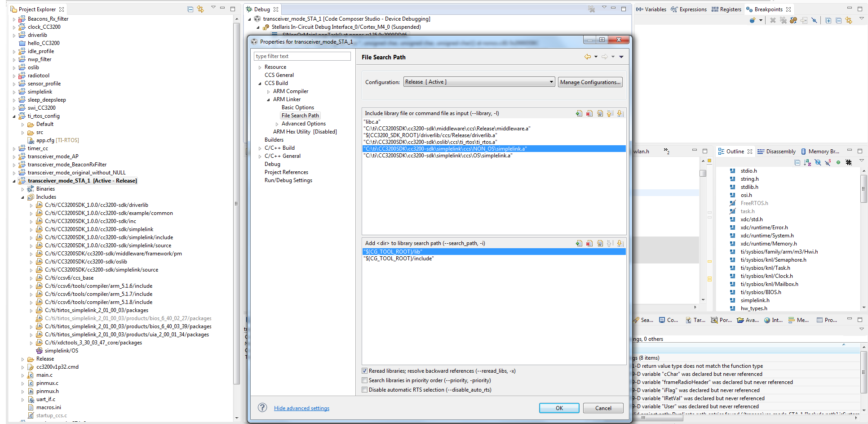Switch to the Expressions tab
This screenshot has height=424, width=868.
tap(689, 9)
